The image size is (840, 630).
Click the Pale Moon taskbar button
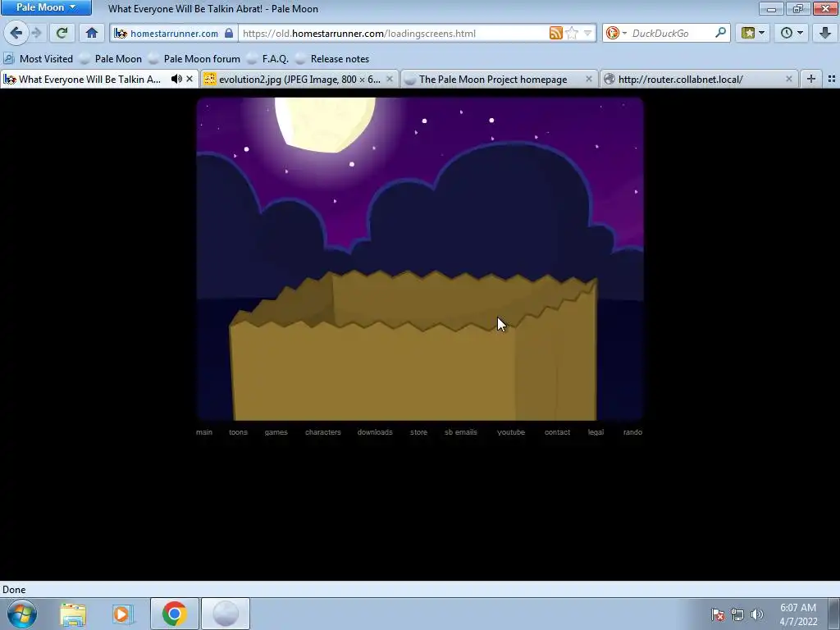click(x=226, y=614)
